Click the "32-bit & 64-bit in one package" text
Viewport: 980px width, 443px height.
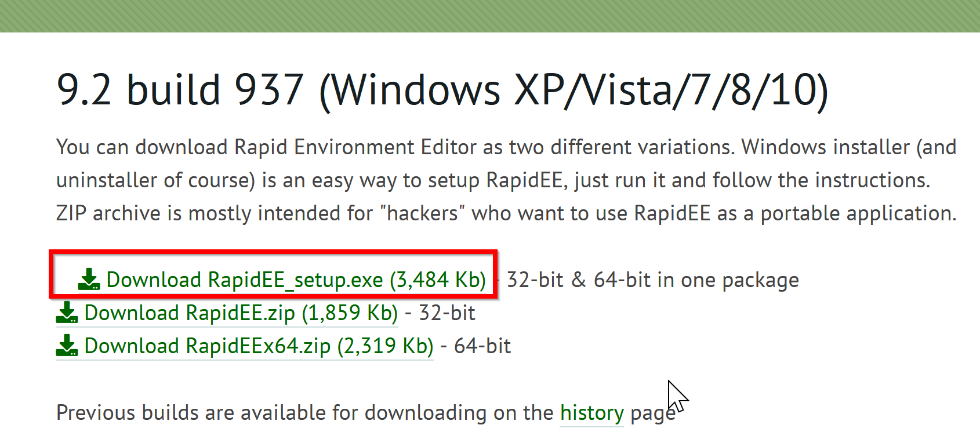(653, 280)
